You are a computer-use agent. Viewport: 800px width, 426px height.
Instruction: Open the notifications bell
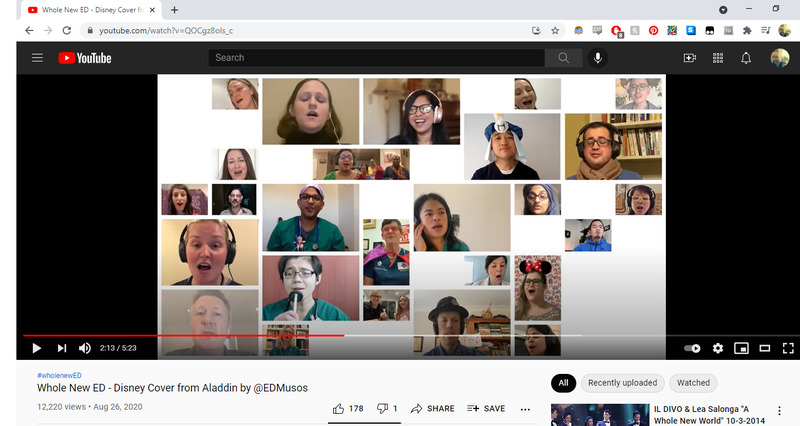coord(745,58)
